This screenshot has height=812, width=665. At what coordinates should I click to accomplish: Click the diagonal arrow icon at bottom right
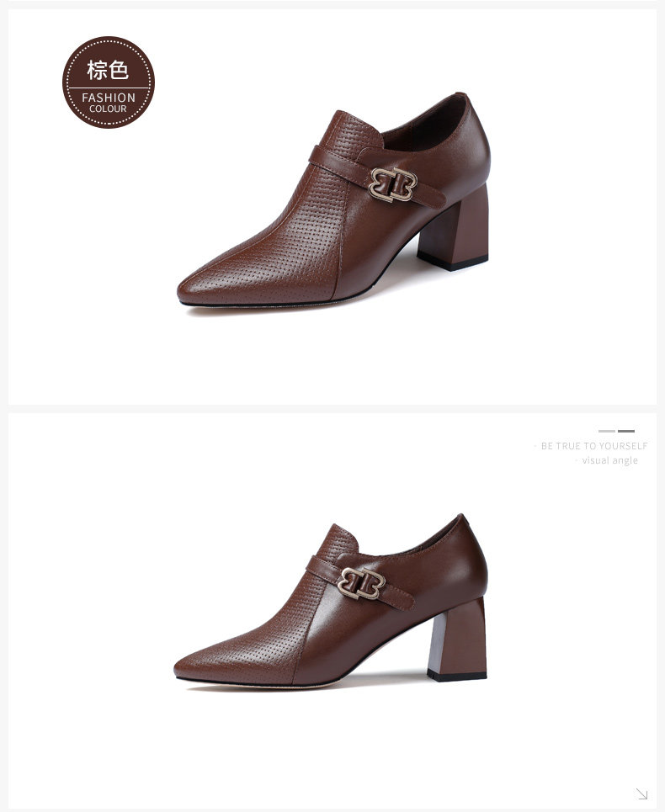coord(641,793)
